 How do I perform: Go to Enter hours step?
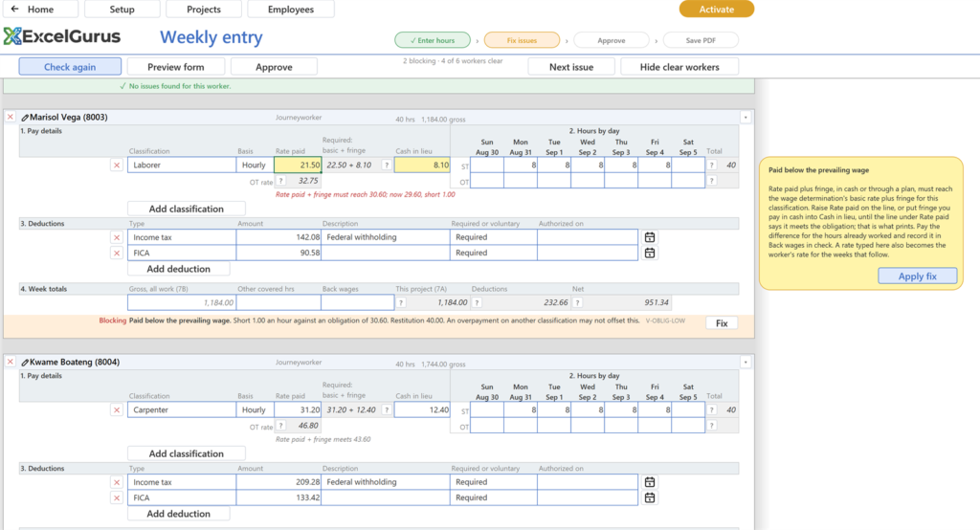click(433, 40)
